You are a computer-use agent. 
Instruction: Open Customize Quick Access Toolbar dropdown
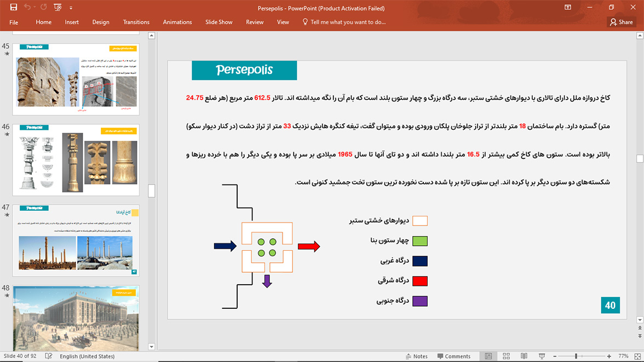coord(71,8)
